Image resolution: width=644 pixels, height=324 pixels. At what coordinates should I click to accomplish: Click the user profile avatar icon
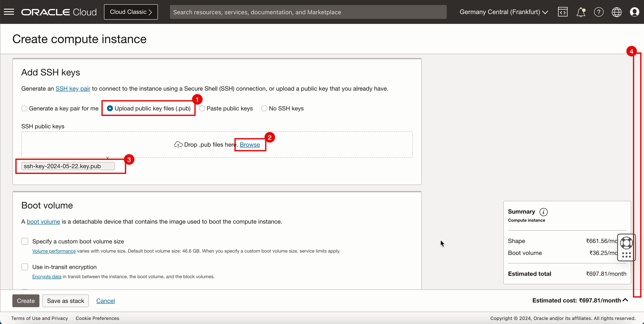[x=634, y=12]
